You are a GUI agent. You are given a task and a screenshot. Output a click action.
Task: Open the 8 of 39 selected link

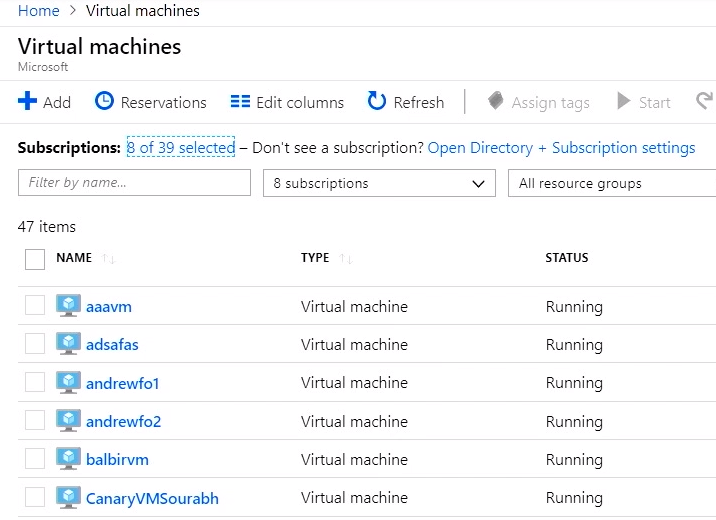tap(181, 147)
